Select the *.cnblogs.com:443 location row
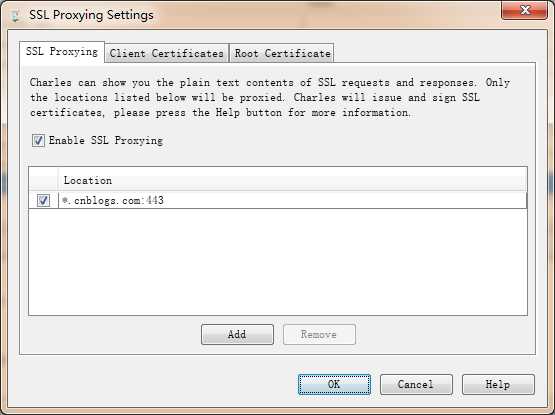 (x=278, y=200)
